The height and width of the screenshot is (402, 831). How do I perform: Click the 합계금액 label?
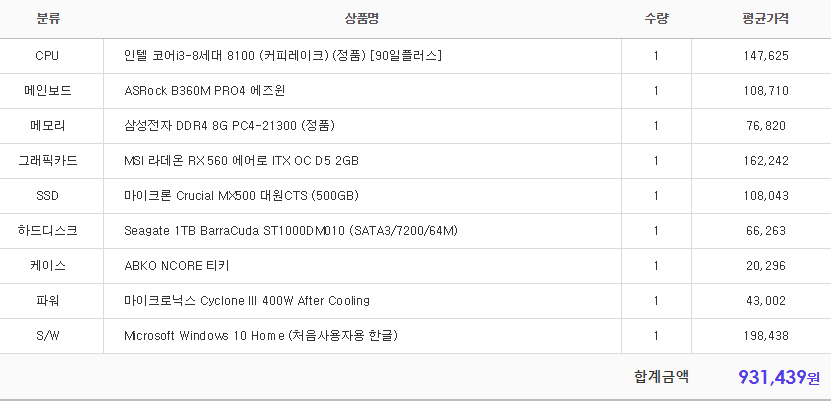[x=661, y=377]
